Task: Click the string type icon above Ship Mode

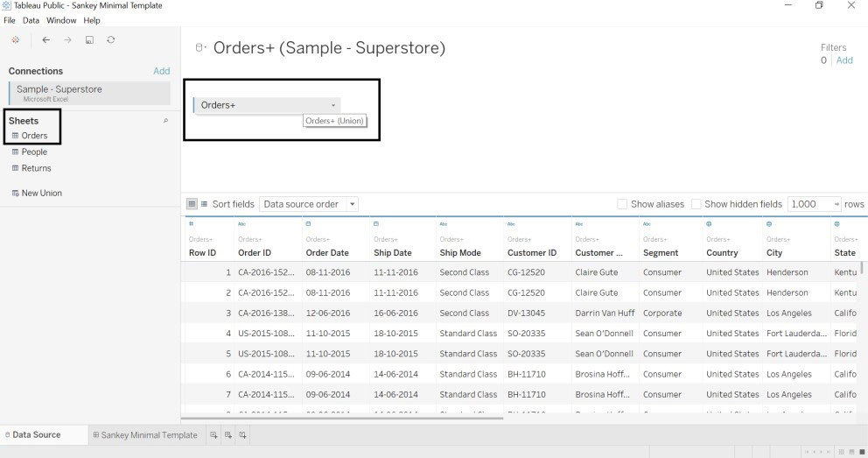Action: click(444, 223)
